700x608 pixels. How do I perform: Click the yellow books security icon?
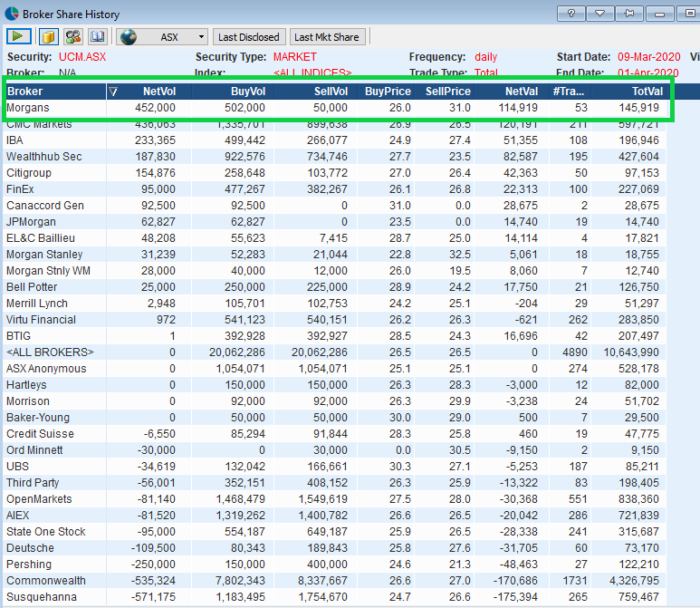pyautogui.click(x=48, y=36)
